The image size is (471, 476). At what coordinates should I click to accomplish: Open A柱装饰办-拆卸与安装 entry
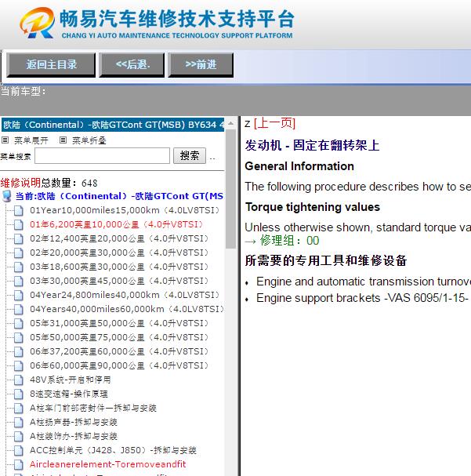click(x=74, y=436)
